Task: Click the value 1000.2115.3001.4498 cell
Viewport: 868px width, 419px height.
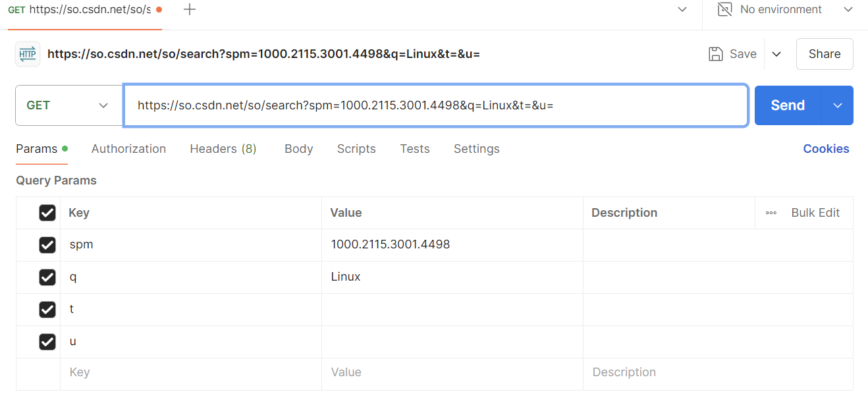Action: point(452,245)
